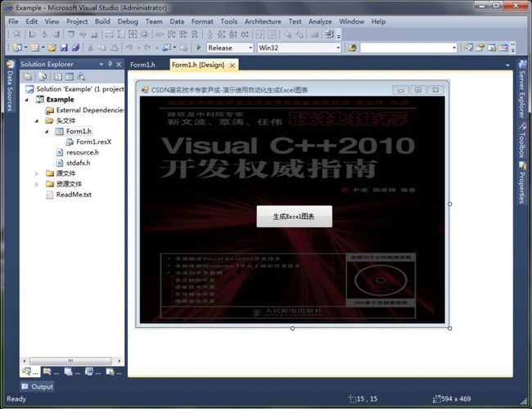Start debugging with the green play icon
Viewport: 532px width, 409px height.
coord(199,47)
